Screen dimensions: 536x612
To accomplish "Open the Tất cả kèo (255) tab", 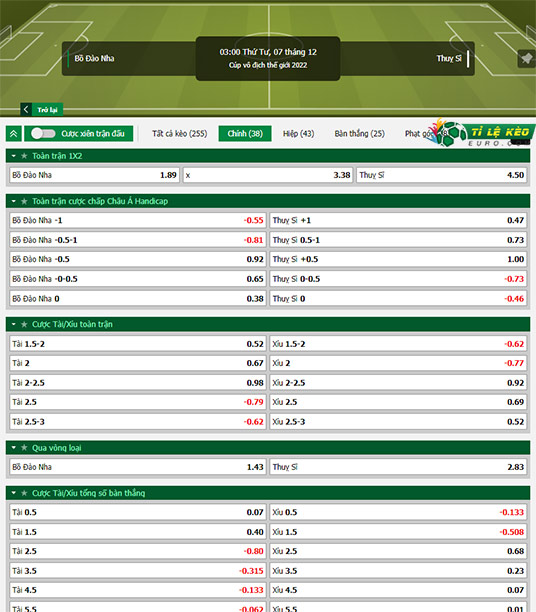I will click(180, 133).
